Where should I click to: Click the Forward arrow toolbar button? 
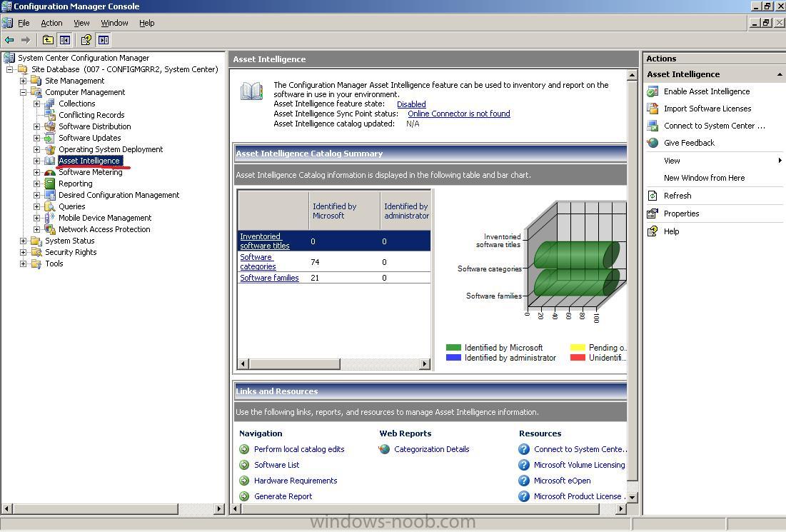click(26, 40)
